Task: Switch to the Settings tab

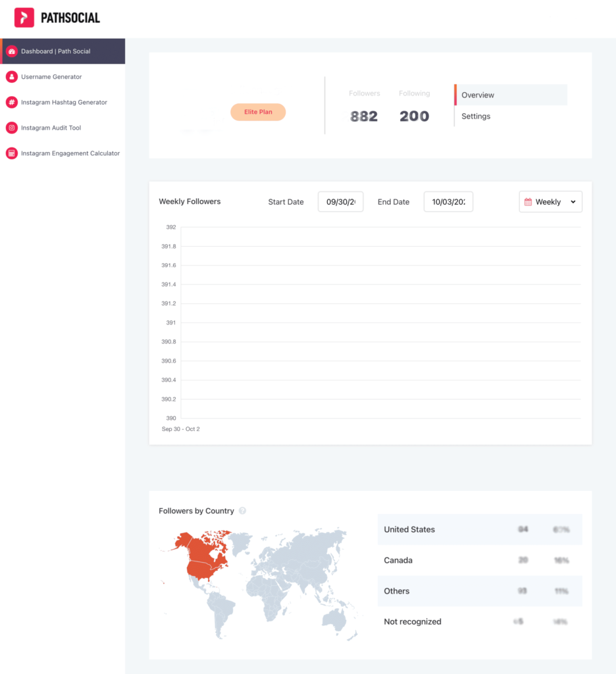Action: pos(475,116)
